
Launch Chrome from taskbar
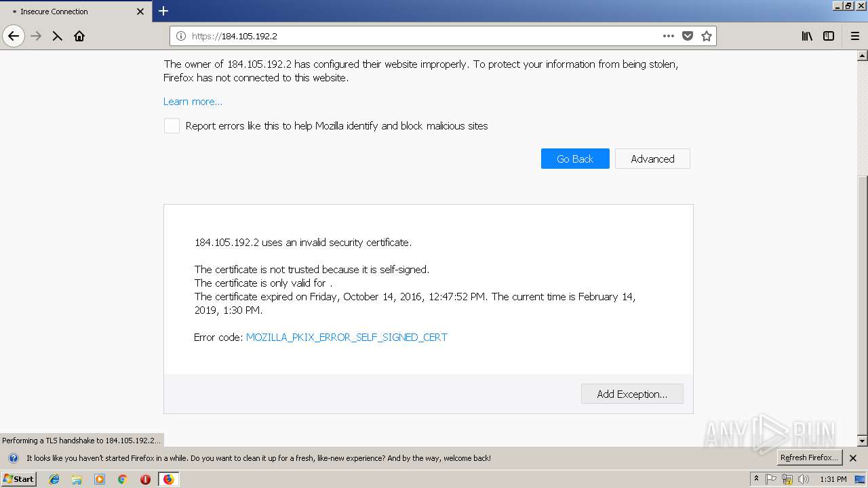123,479
